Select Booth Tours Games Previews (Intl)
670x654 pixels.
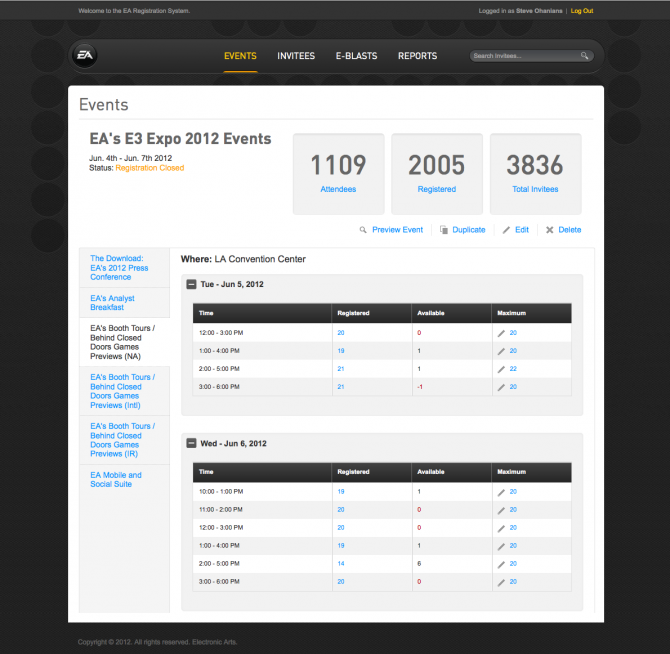[123, 391]
